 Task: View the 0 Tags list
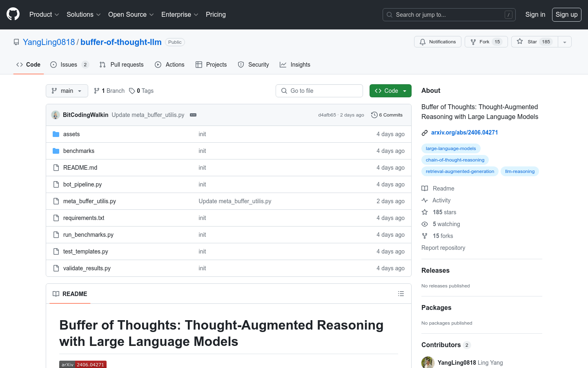(x=141, y=91)
